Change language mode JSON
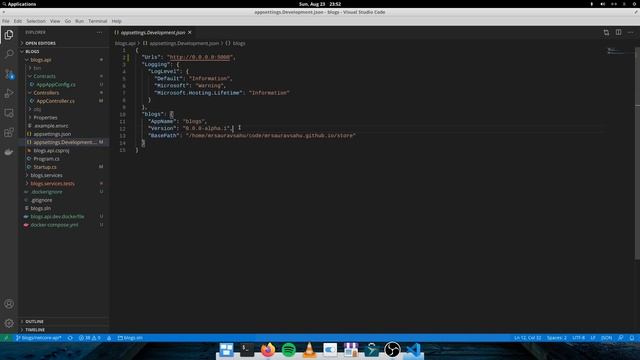Viewport: 640px width, 360px height. click(607, 338)
